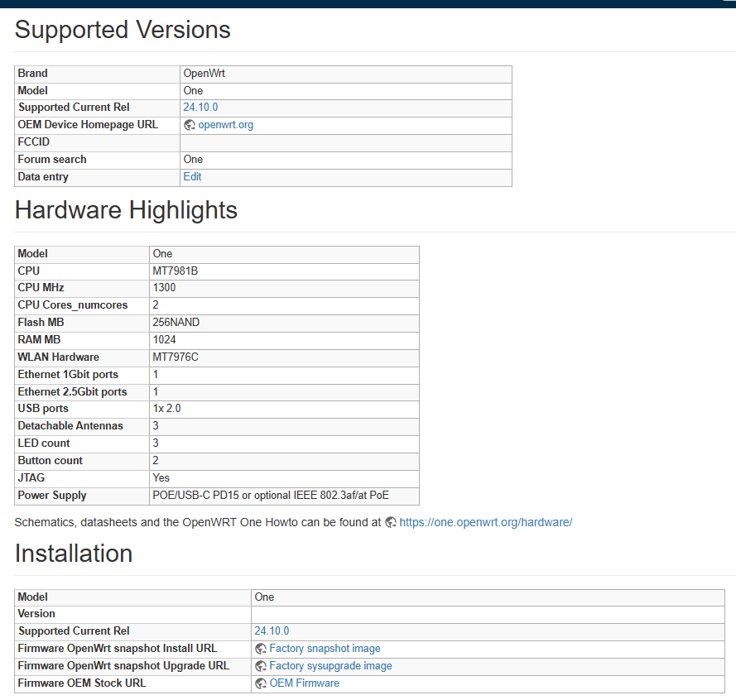Click One model value in Installation table
The height and width of the screenshot is (700, 736).
[x=264, y=597]
